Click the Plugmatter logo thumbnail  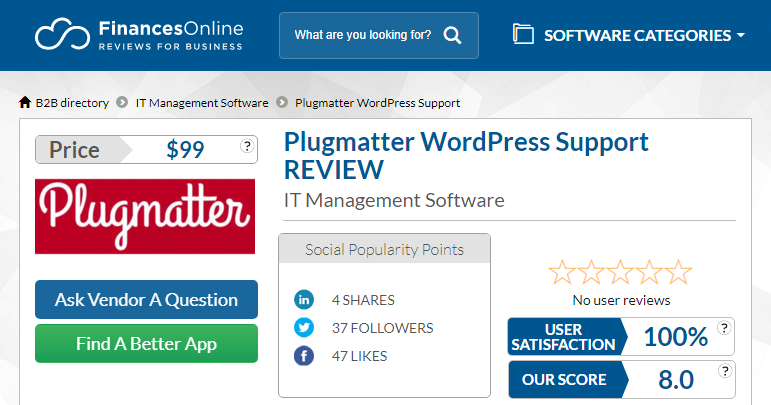coord(145,216)
